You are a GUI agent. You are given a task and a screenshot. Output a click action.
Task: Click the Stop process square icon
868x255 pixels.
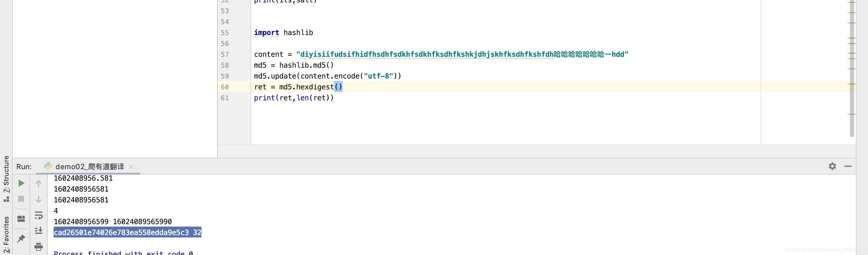click(21, 199)
